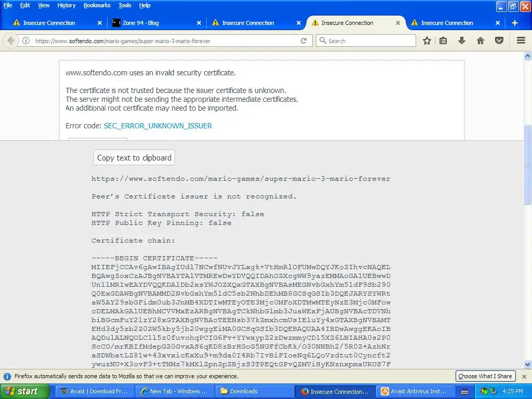Click 'uses an invalid security certificate' sentence

click(x=150, y=73)
